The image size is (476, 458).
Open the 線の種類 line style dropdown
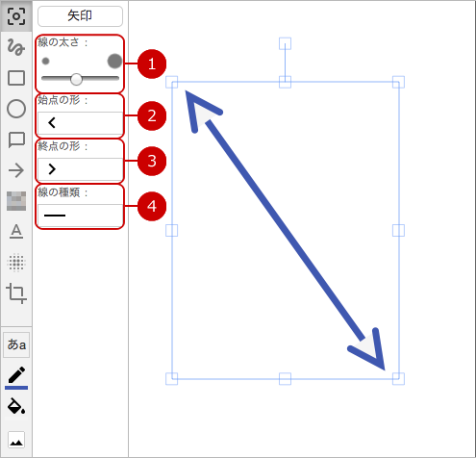tap(80, 216)
